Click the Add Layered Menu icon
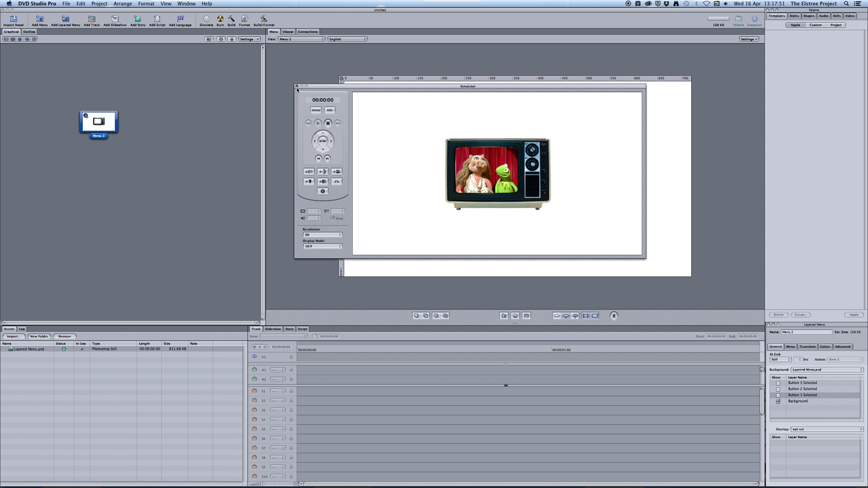The height and width of the screenshot is (488, 868). pyautogui.click(x=65, y=19)
